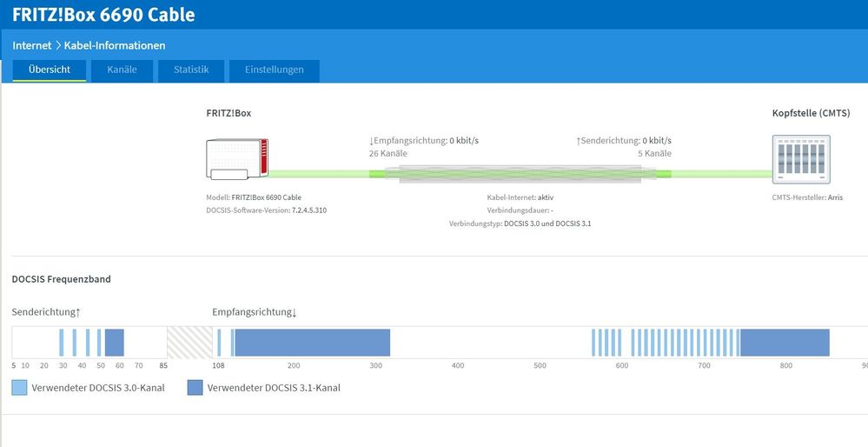Click the Internet breadcrumb link

[31, 45]
